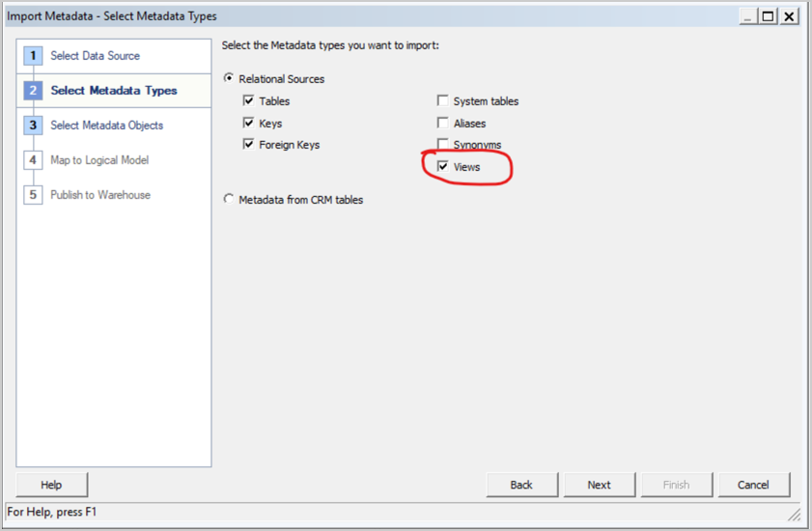Select Relational Sources radio button
The height and width of the screenshot is (531, 812).
pyautogui.click(x=229, y=79)
